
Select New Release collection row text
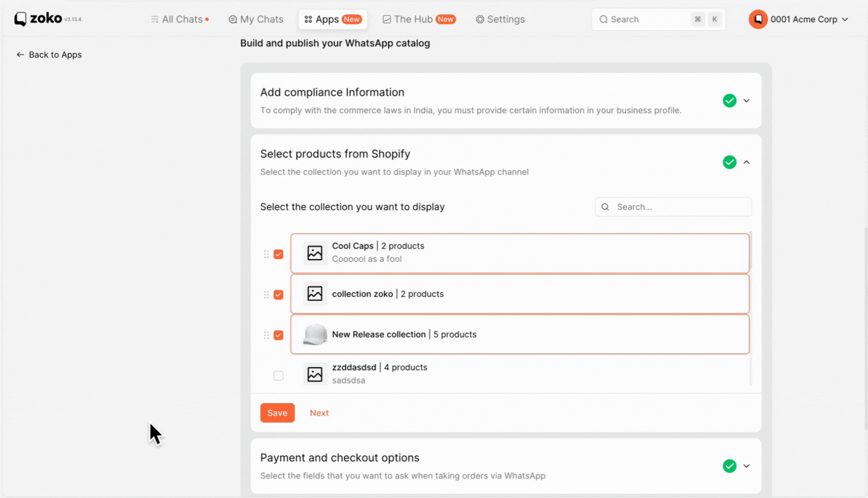click(404, 334)
